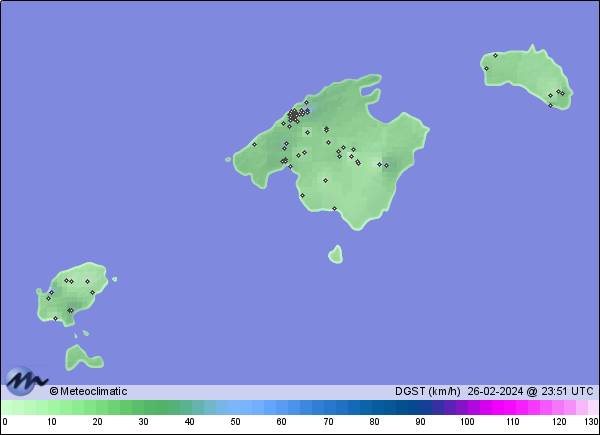Click the scale label 120
Image resolution: width=600 pixels, height=435 pixels.
point(559,422)
